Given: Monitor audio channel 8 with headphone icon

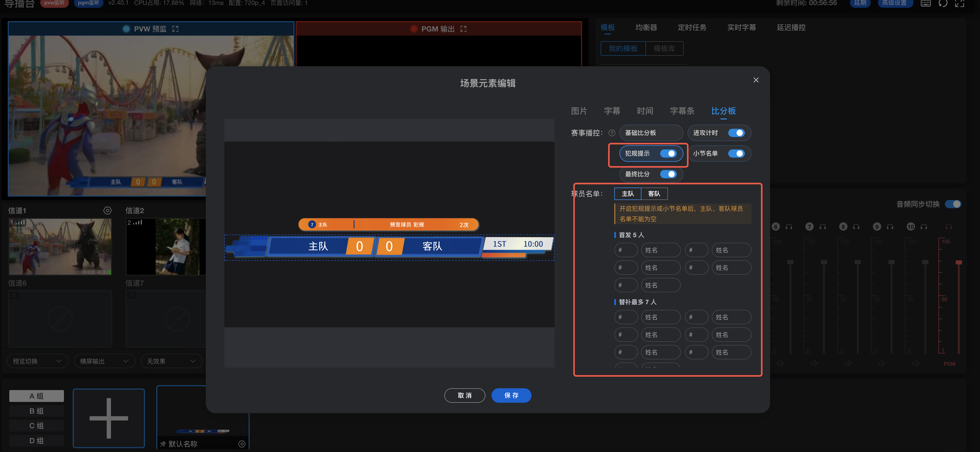Looking at the screenshot, I should pos(856,227).
